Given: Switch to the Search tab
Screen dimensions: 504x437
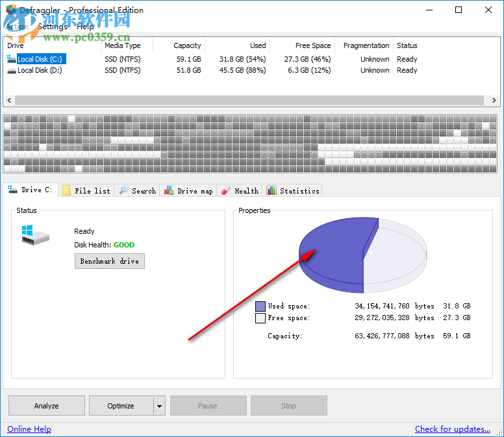Looking at the screenshot, I should (137, 191).
